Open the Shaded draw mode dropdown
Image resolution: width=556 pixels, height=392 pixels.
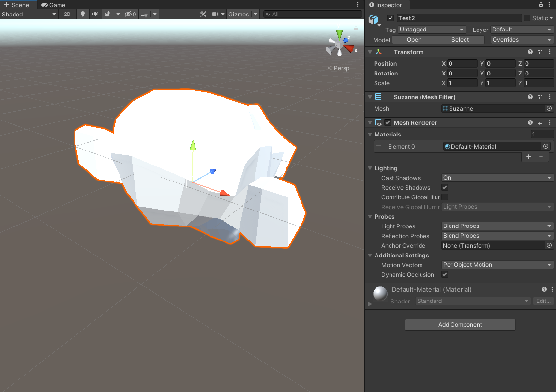29,14
